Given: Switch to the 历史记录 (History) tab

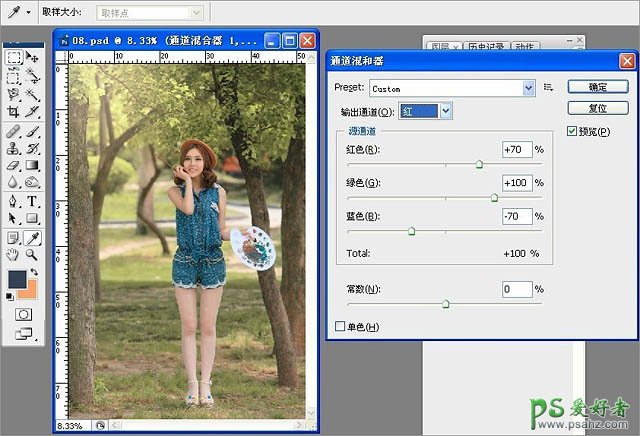Looking at the screenshot, I should [x=486, y=46].
